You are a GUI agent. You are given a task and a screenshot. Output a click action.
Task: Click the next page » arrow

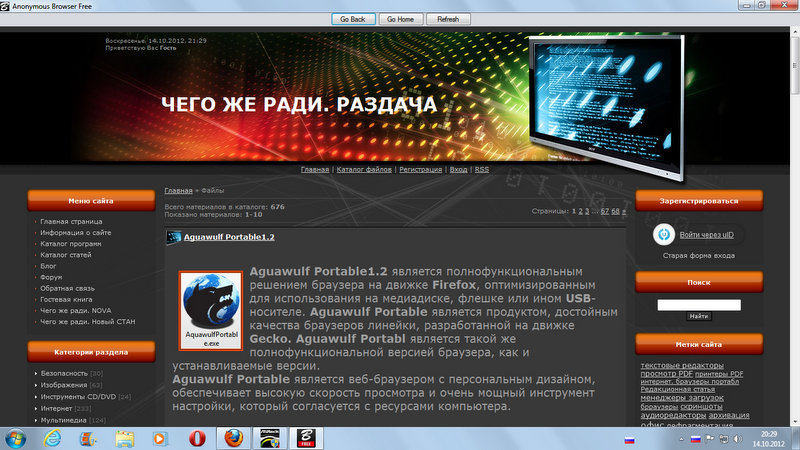(623, 211)
